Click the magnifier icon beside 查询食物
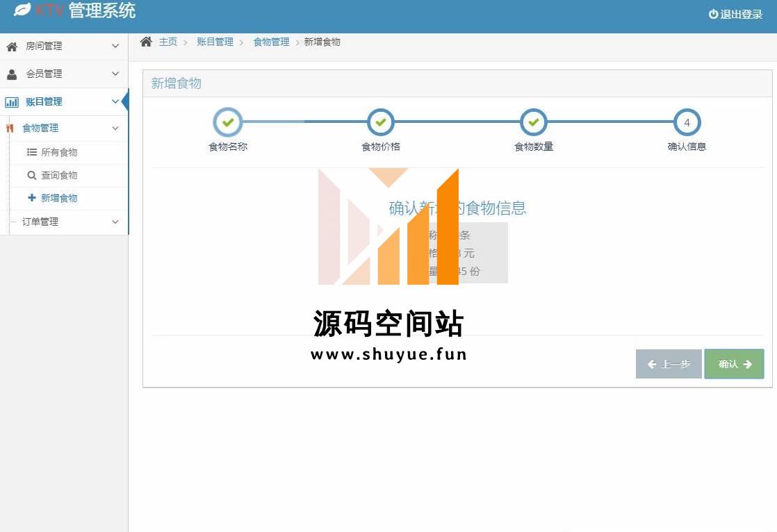777x532 pixels. pos(32,176)
